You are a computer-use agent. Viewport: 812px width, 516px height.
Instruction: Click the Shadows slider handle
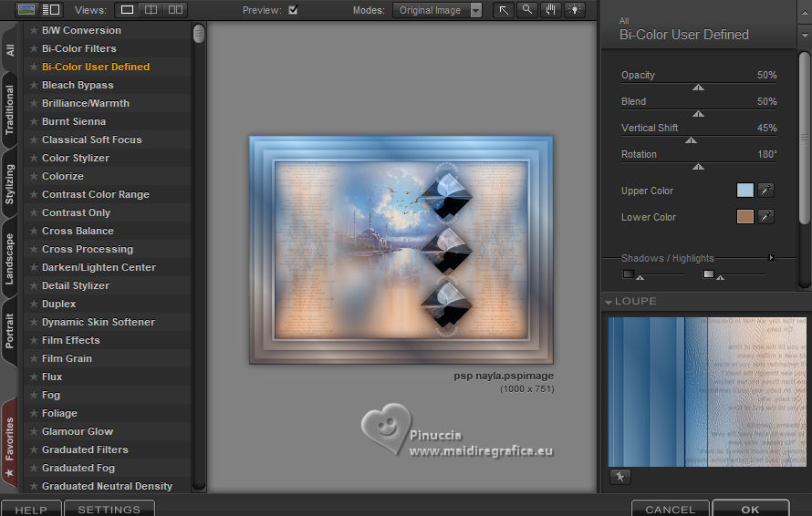[x=640, y=278]
